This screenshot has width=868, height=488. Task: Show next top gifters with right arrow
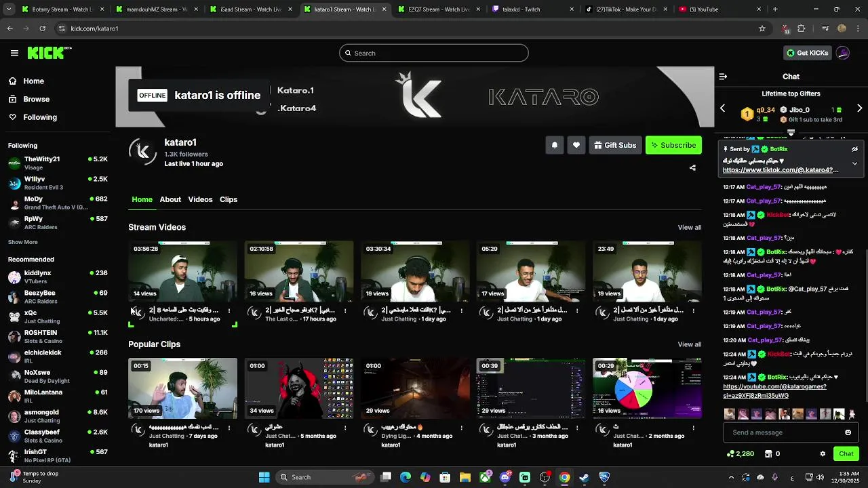pos(860,108)
